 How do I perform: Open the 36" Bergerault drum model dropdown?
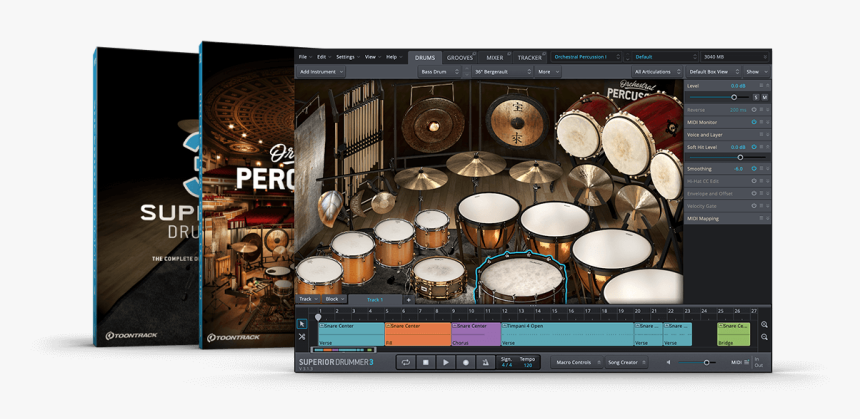tap(502, 72)
